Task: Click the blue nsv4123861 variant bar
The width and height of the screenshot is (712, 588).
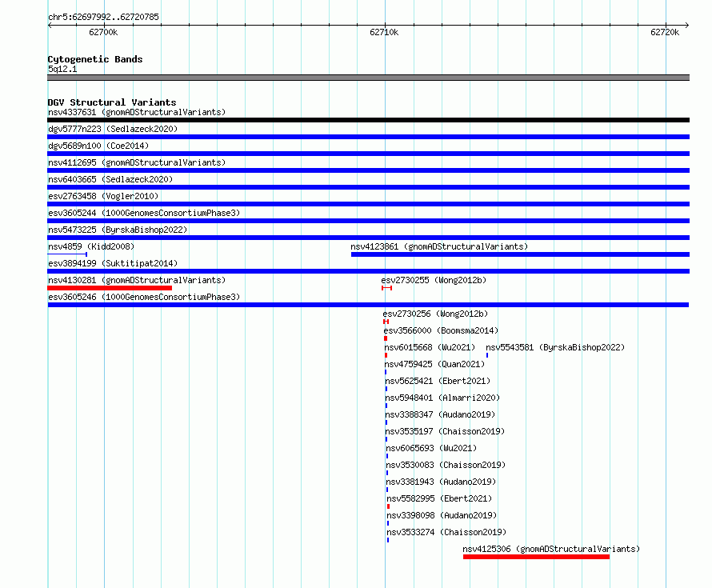Action: [520, 254]
